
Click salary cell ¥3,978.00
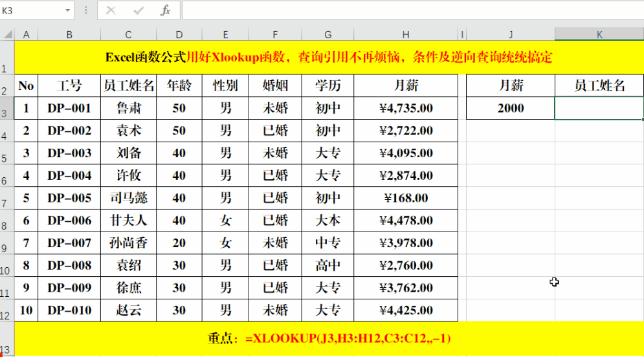(x=406, y=243)
